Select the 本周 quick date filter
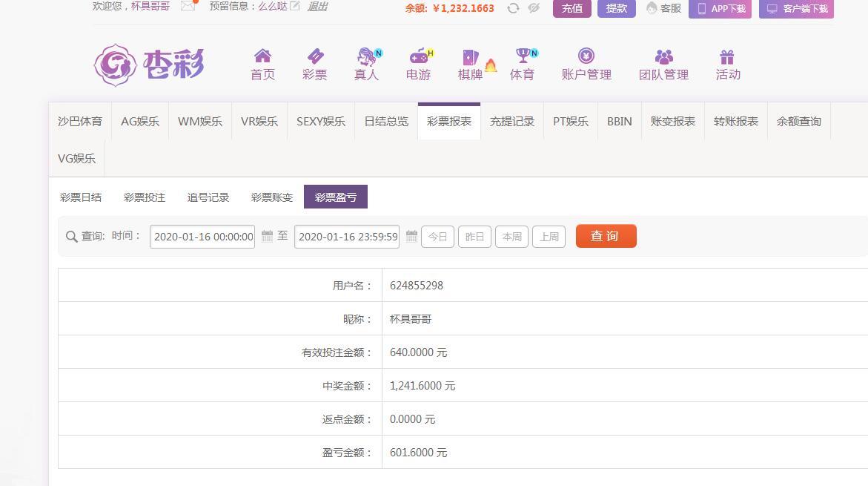The height and width of the screenshot is (486, 868). [511, 237]
